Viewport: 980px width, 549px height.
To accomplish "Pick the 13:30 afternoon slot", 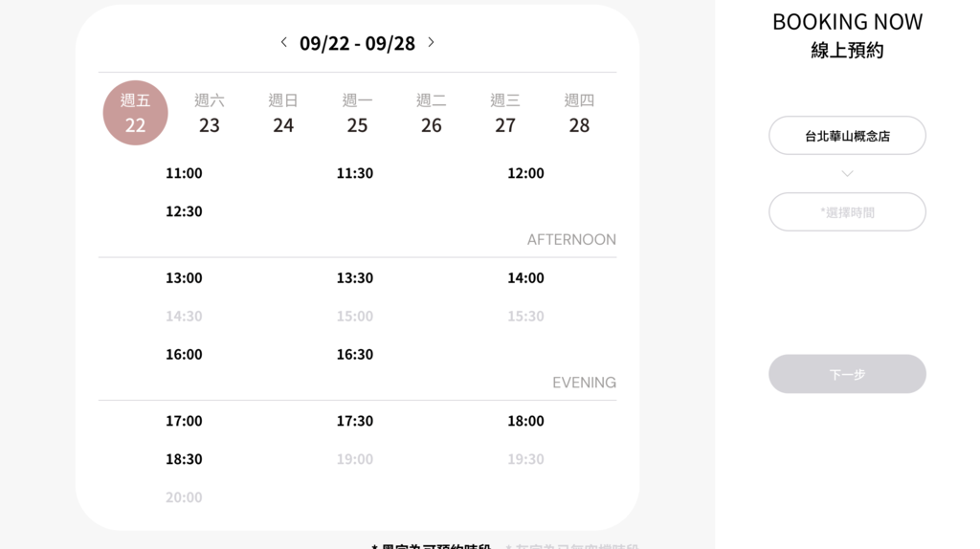I will (355, 278).
